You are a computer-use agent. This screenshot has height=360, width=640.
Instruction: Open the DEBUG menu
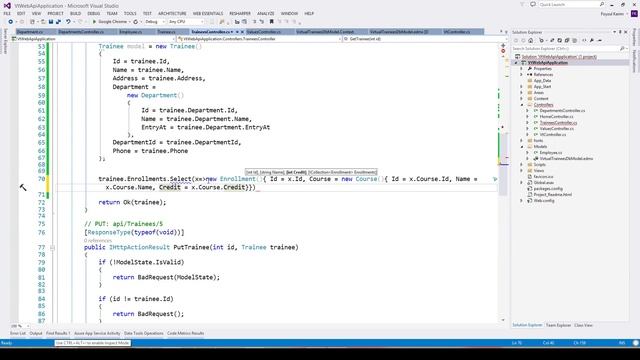click(93, 13)
